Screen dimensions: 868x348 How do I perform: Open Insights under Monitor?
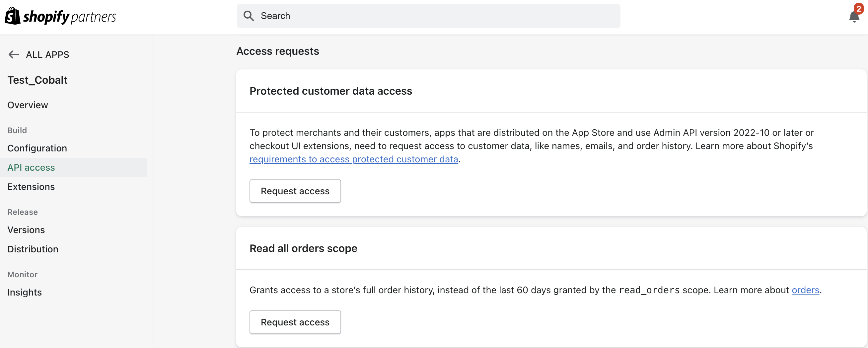click(25, 292)
